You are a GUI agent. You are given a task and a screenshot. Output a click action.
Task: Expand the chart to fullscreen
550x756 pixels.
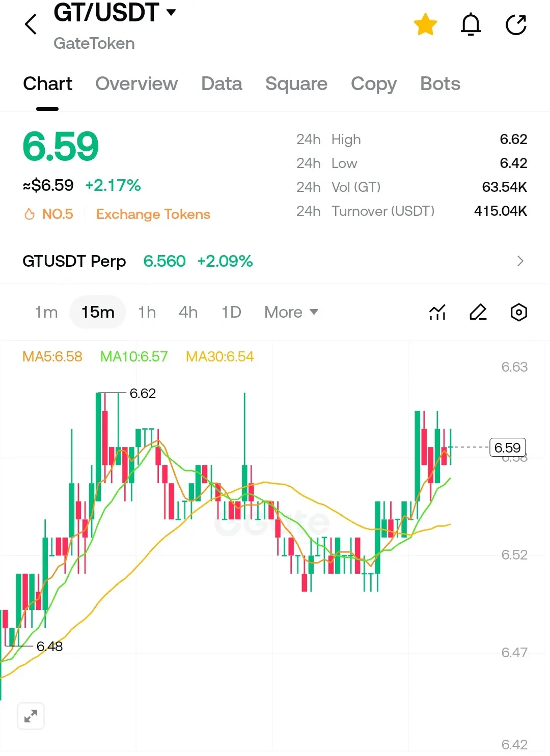31,716
